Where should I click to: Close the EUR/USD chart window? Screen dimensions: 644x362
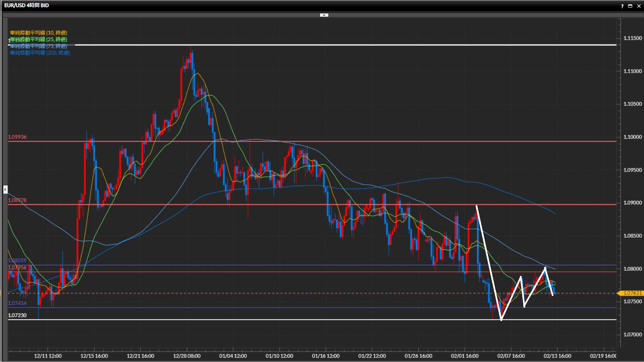[639, 6]
